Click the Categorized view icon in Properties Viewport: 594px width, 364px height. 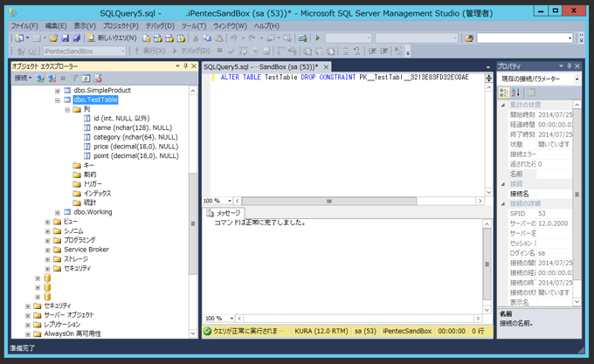pyautogui.click(x=504, y=93)
